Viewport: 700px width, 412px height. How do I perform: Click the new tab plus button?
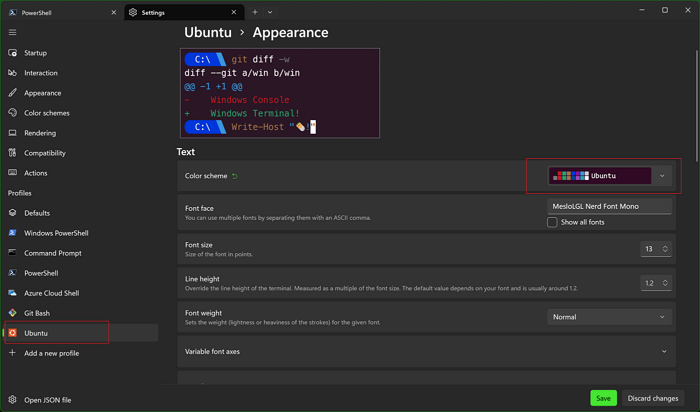tap(254, 12)
